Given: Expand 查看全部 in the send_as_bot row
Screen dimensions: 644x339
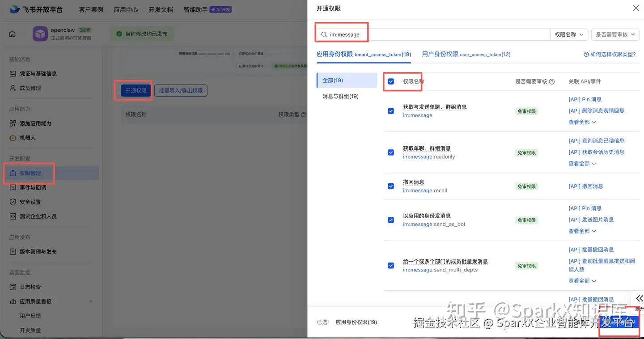Looking at the screenshot, I should (582, 231).
